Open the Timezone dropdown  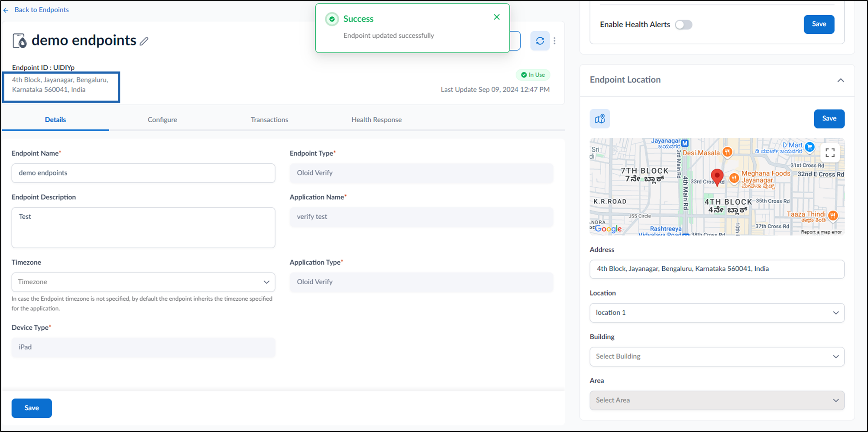click(x=143, y=282)
